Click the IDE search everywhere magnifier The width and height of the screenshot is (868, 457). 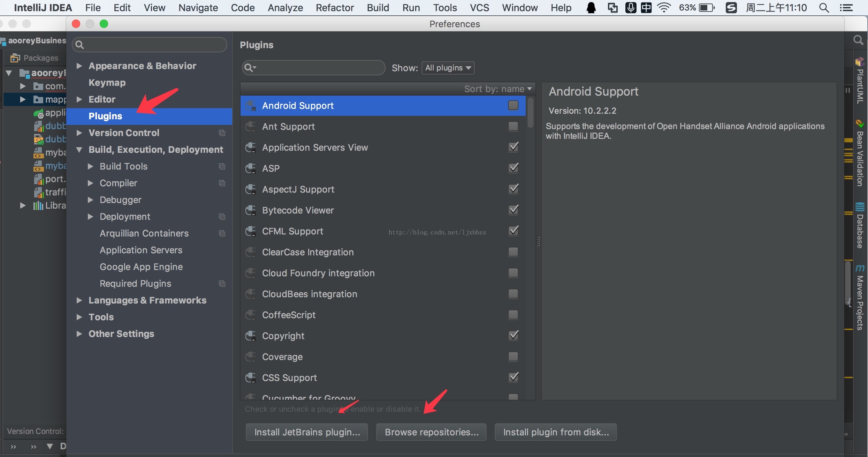tap(858, 40)
